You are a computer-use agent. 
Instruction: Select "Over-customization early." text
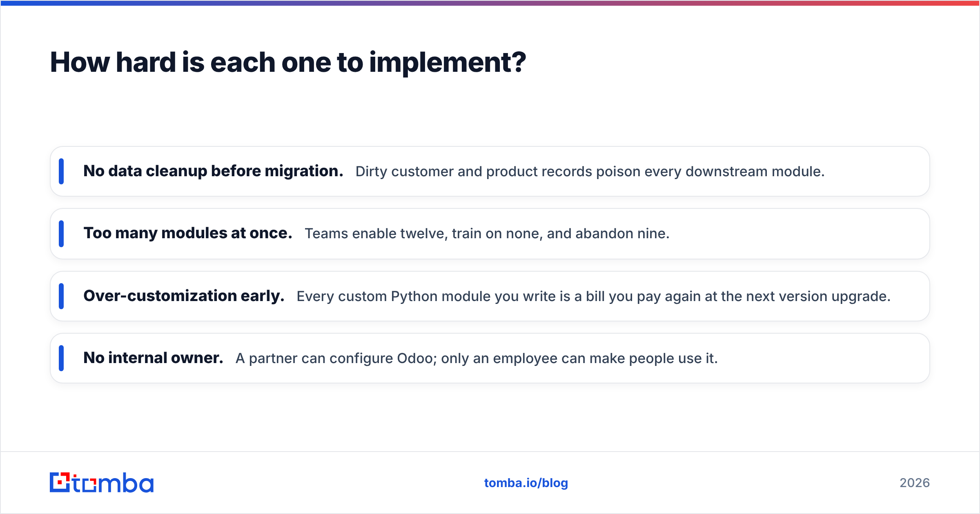[x=184, y=296]
